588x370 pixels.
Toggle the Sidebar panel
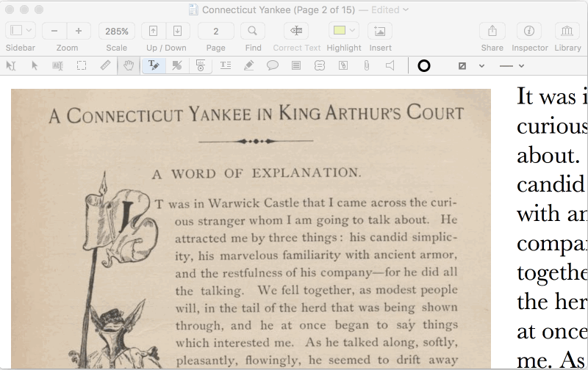coord(15,31)
